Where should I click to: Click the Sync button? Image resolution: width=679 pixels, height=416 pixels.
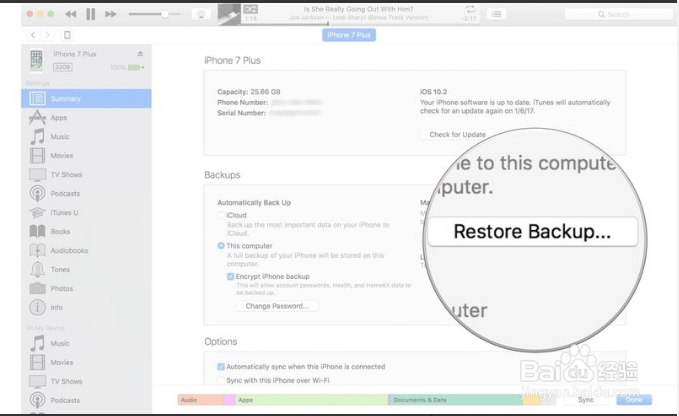[585, 400]
